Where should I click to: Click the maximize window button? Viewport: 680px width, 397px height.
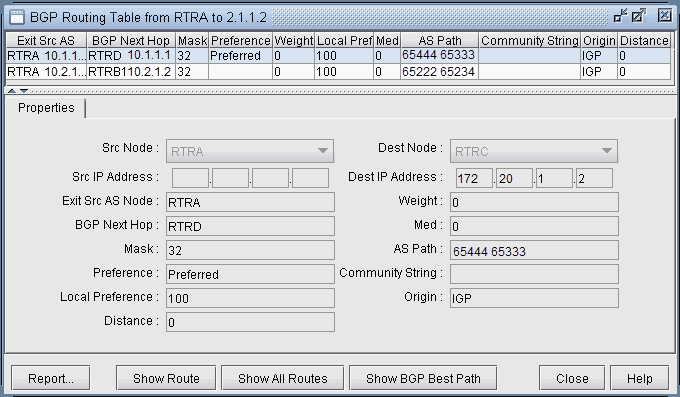tap(638, 16)
